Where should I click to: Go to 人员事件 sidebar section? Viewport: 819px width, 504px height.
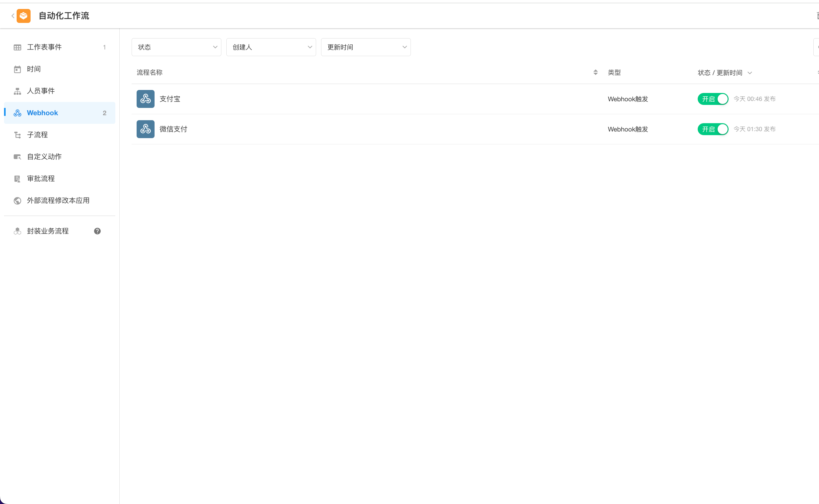41,91
